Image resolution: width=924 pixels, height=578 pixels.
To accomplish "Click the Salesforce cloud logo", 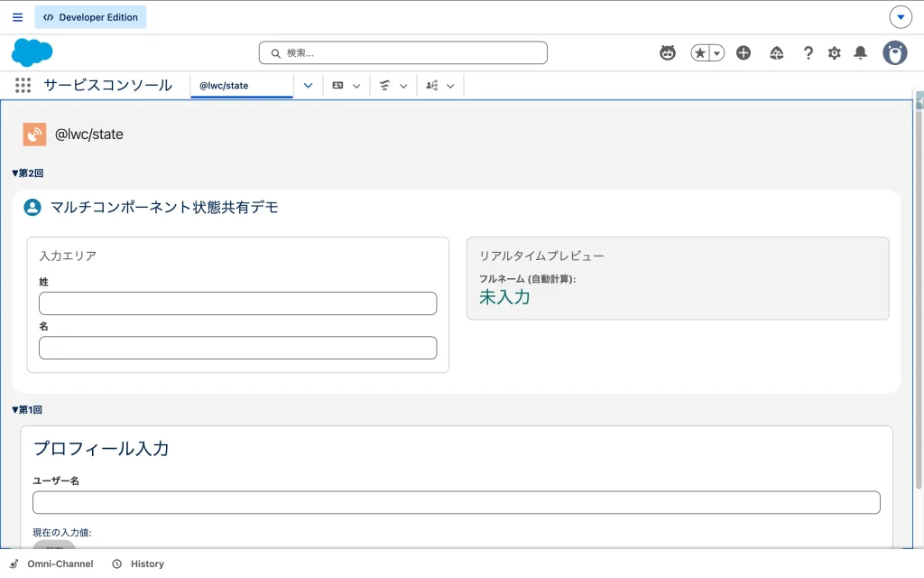I will (32, 53).
